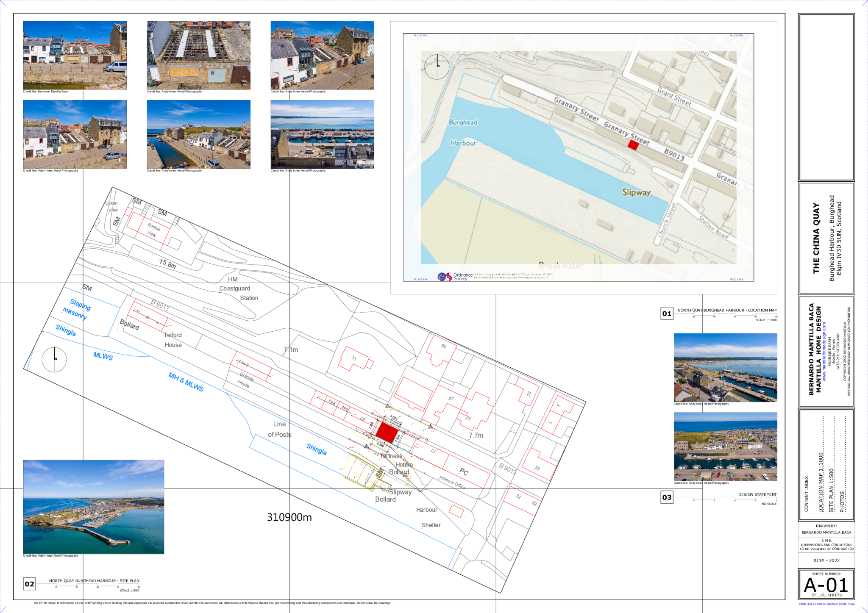This screenshot has width=868, height=613.
Task: Open the roofless building aerial photo
Action: 199,55
